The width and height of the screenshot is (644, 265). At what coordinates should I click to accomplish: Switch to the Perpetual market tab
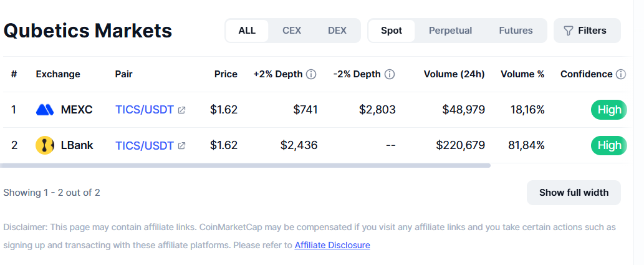450,31
